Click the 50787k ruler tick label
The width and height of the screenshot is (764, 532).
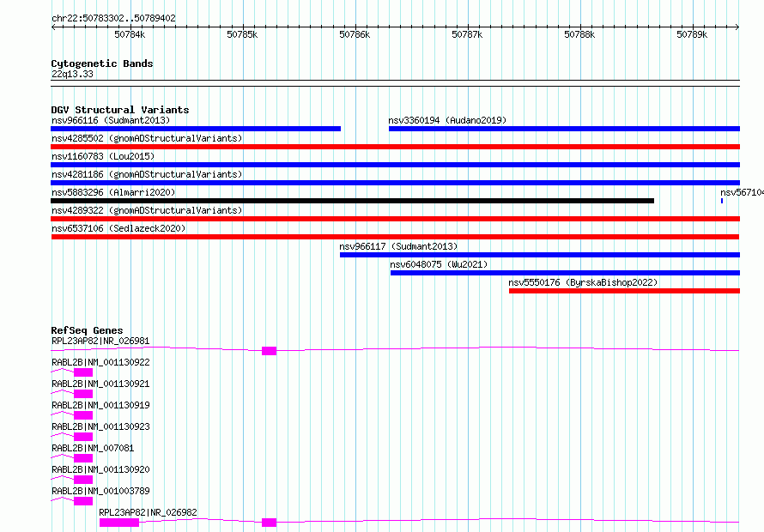(467, 34)
